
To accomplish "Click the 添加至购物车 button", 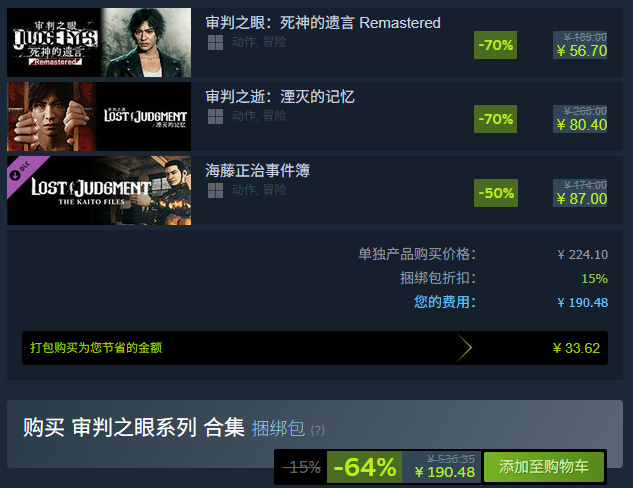I will point(544,467).
